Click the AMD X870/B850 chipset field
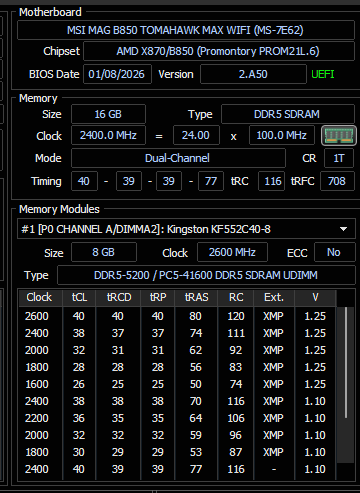The image size is (360, 493). pos(219,51)
